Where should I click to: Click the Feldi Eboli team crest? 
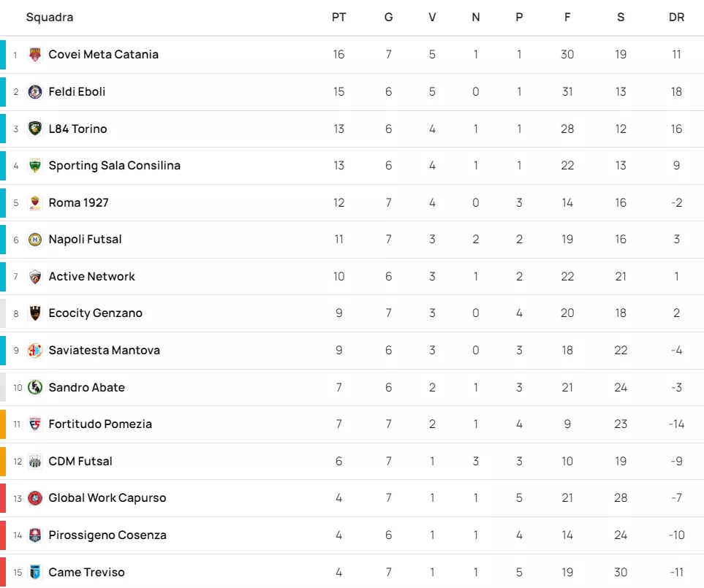tap(35, 92)
